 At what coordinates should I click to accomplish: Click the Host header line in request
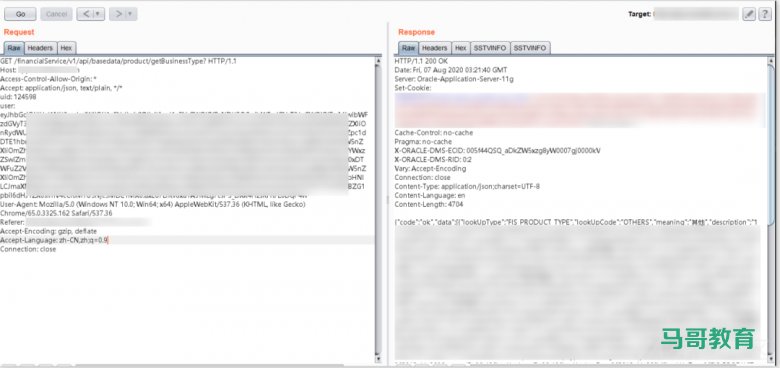[x=40, y=70]
